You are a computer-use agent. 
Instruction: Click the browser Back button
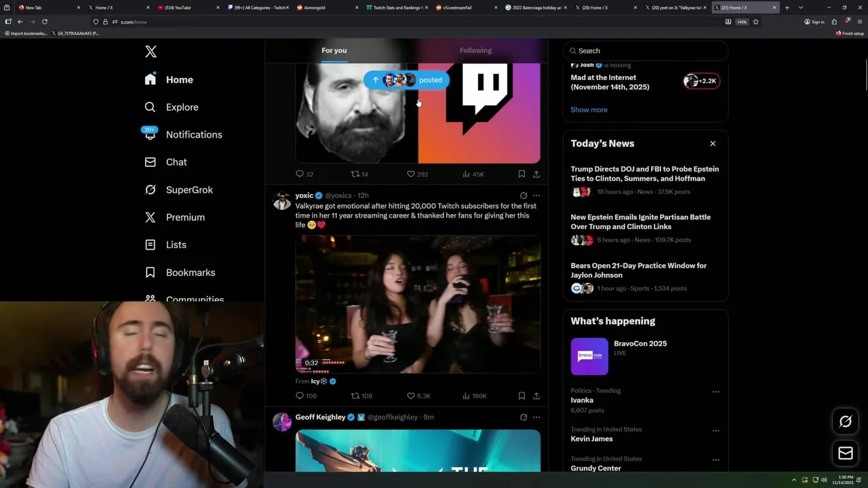click(20, 22)
